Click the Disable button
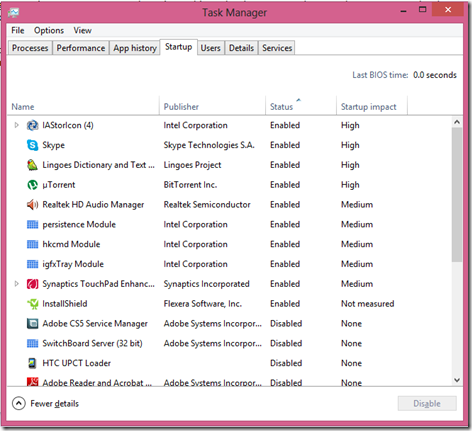 point(427,404)
